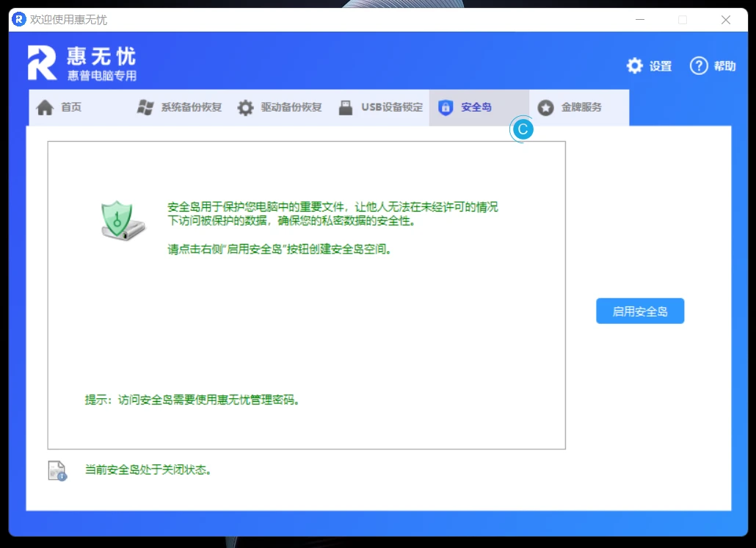Click the 帮助 label
Viewport: 756px width, 548px height.
(724, 66)
